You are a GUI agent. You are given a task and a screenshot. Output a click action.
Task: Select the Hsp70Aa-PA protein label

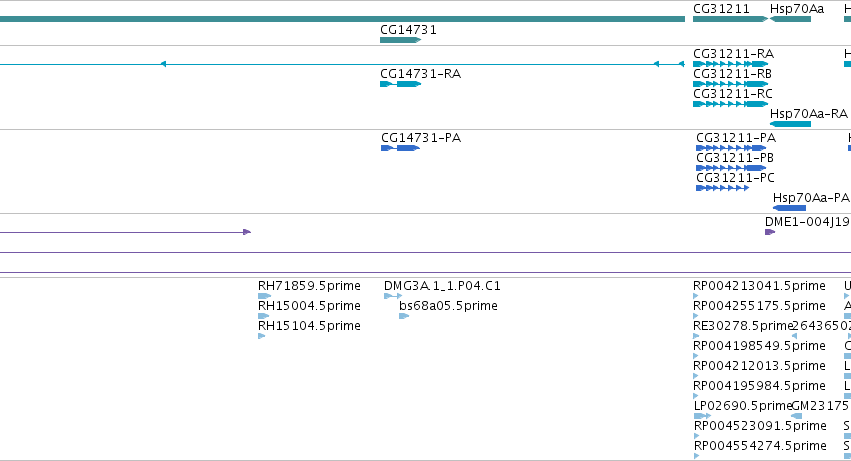point(811,198)
